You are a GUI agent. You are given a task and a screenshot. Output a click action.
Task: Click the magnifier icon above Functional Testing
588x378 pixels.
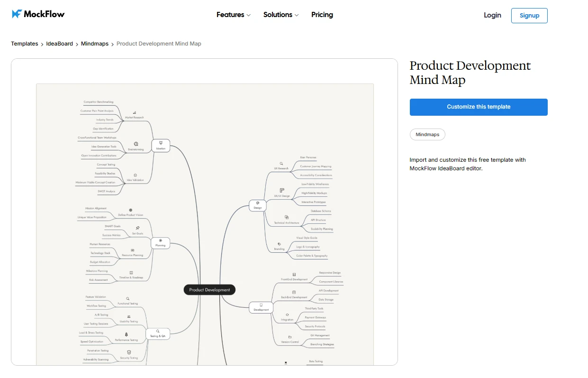click(x=127, y=299)
